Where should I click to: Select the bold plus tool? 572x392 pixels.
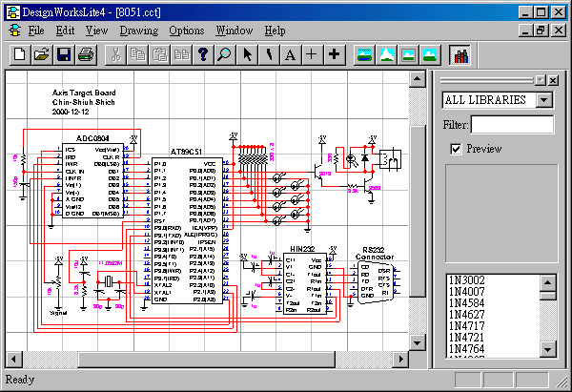tap(335, 54)
